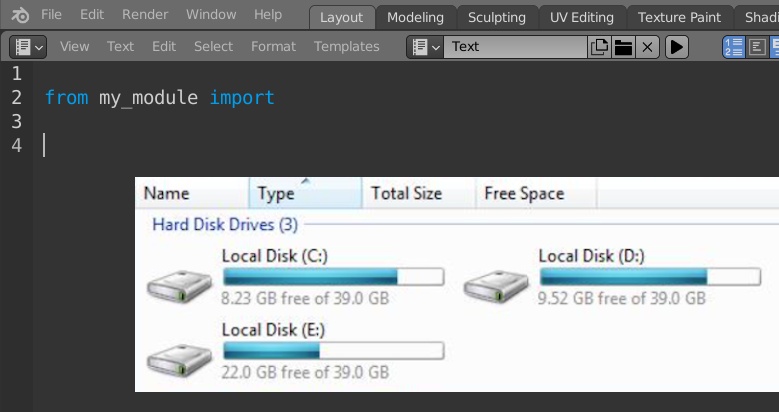The height and width of the screenshot is (412, 779).
Task: Toggle syntax highlighting button
Action: tap(774, 47)
